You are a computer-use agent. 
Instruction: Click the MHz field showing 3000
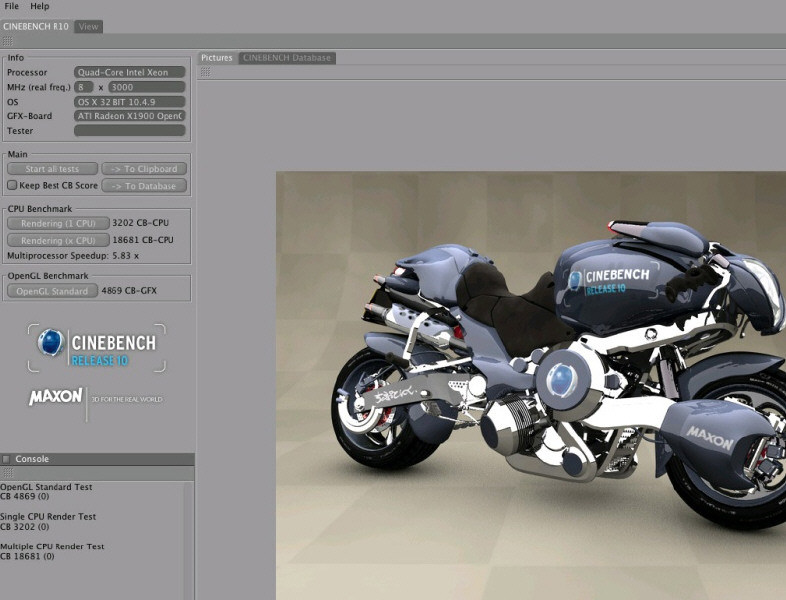pyautogui.click(x=147, y=87)
